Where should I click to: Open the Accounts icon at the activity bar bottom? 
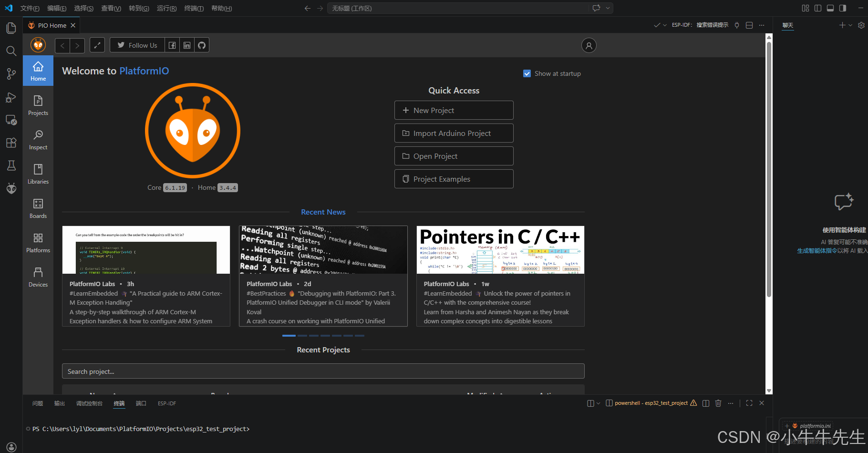pyautogui.click(x=11, y=447)
